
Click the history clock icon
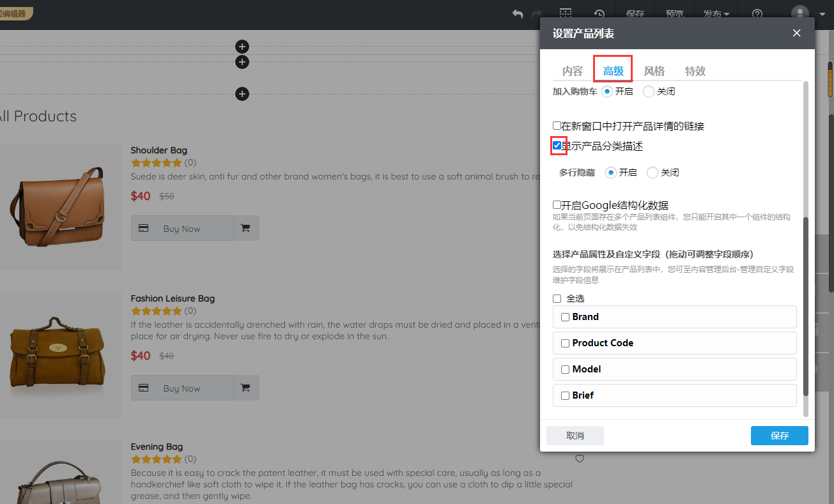coord(599,14)
